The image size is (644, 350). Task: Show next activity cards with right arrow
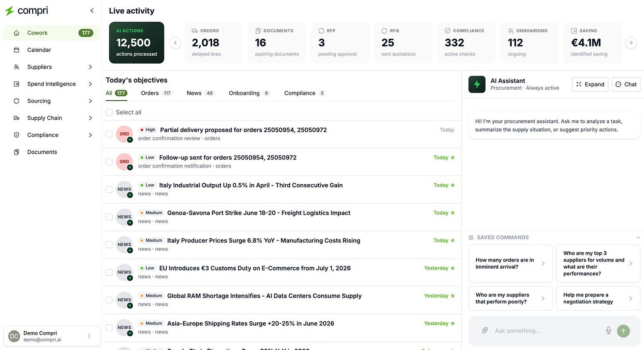pos(631,43)
